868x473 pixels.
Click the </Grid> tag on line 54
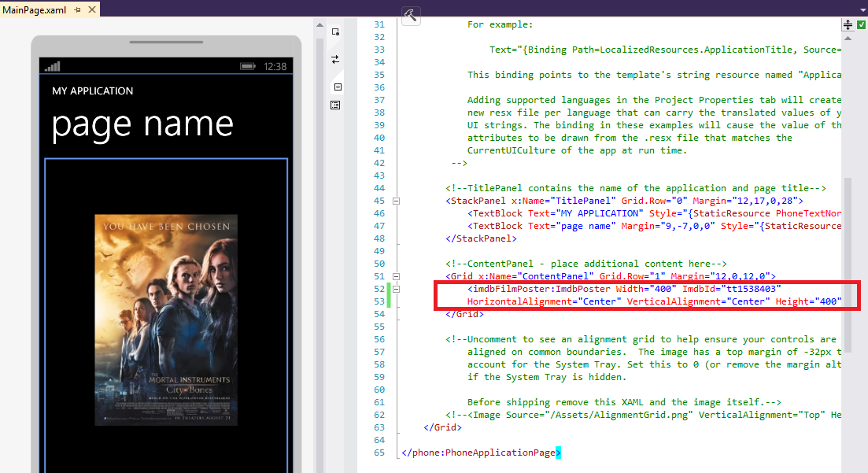(464, 314)
